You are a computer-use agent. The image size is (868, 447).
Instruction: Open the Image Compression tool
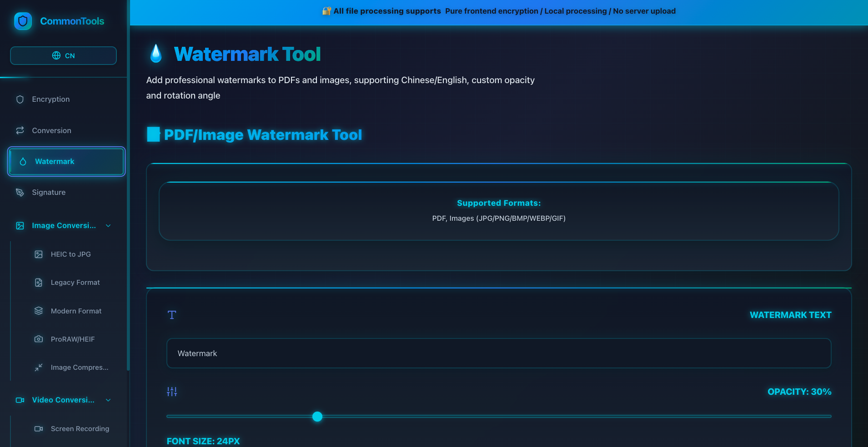(x=79, y=367)
